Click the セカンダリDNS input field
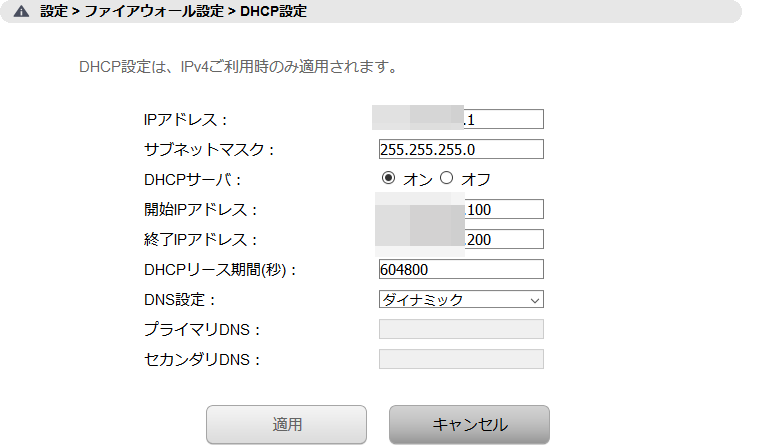Screen dimensions: 758x447 [x=461, y=359]
